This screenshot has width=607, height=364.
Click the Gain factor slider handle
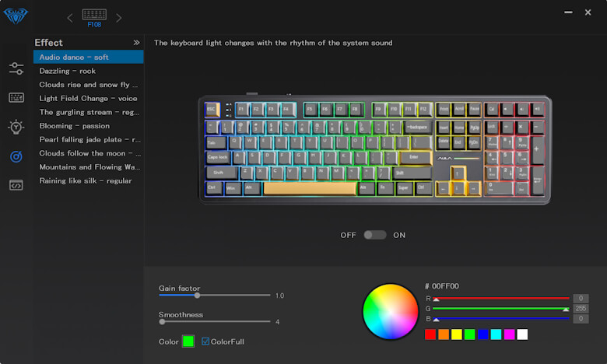coord(197,296)
